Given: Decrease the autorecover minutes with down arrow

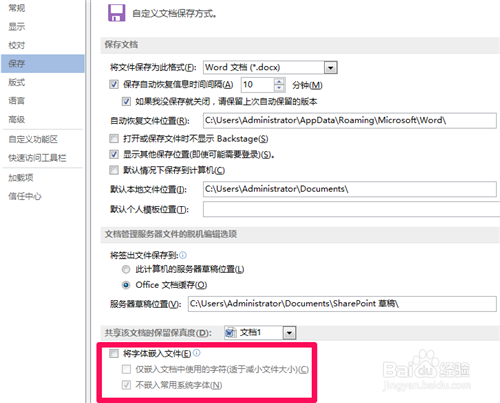Looking at the screenshot, I should tap(279, 88).
